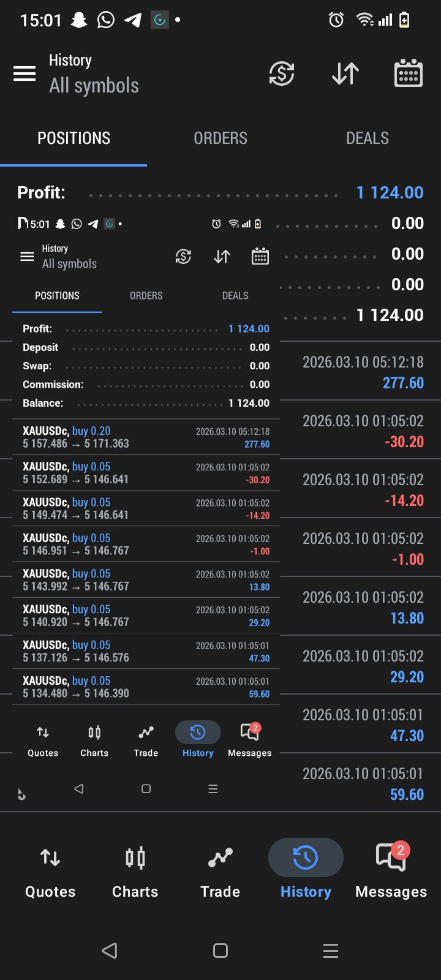Screen dimensions: 441x980
Task: Tap the highlighted History icon in outer bottom navigation
Action: (306, 859)
